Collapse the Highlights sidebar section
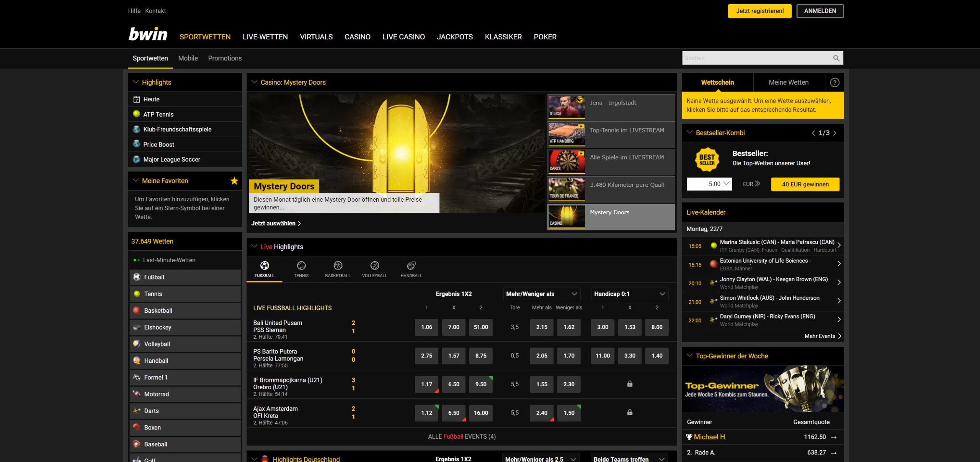Screen dimensions: 980x462 click(136, 82)
